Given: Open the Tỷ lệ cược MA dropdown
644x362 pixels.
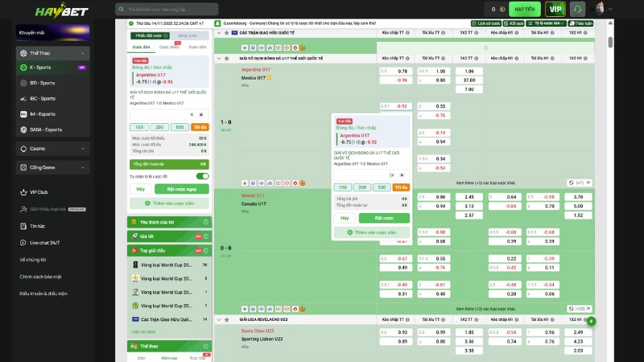Looking at the screenshot, I should click(x=546, y=23).
